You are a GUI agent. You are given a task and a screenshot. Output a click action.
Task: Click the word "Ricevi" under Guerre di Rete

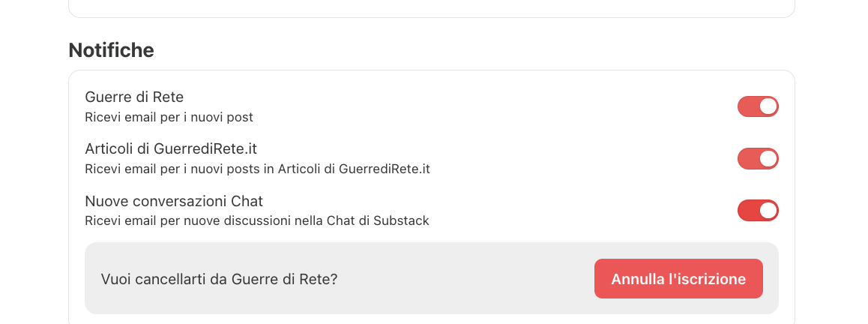[101, 117]
